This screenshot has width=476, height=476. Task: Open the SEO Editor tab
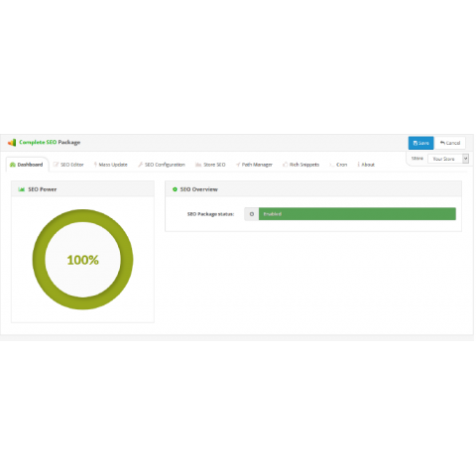click(68, 165)
